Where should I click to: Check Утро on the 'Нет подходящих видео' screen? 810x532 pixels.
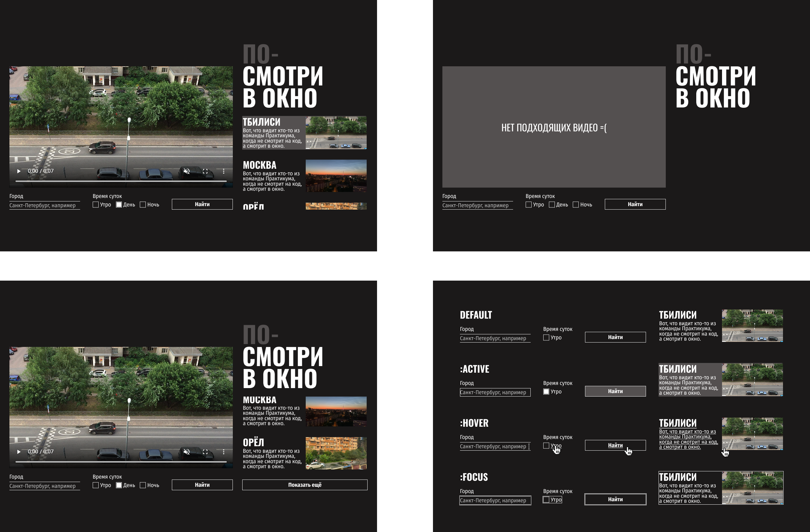(x=528, y=205)
